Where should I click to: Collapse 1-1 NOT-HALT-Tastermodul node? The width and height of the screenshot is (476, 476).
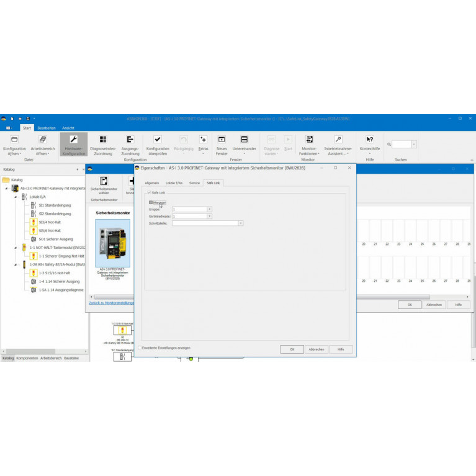click(x=16, y=248)
